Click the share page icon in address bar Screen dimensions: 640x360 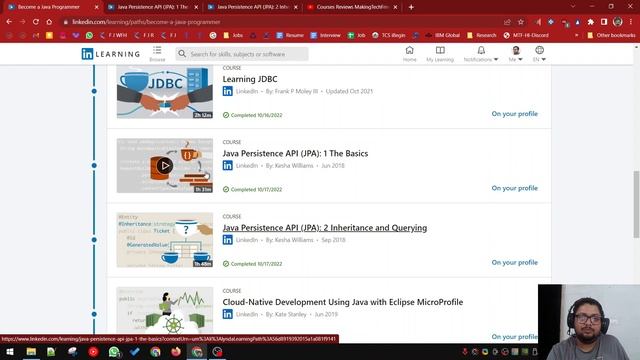(507, 22)
